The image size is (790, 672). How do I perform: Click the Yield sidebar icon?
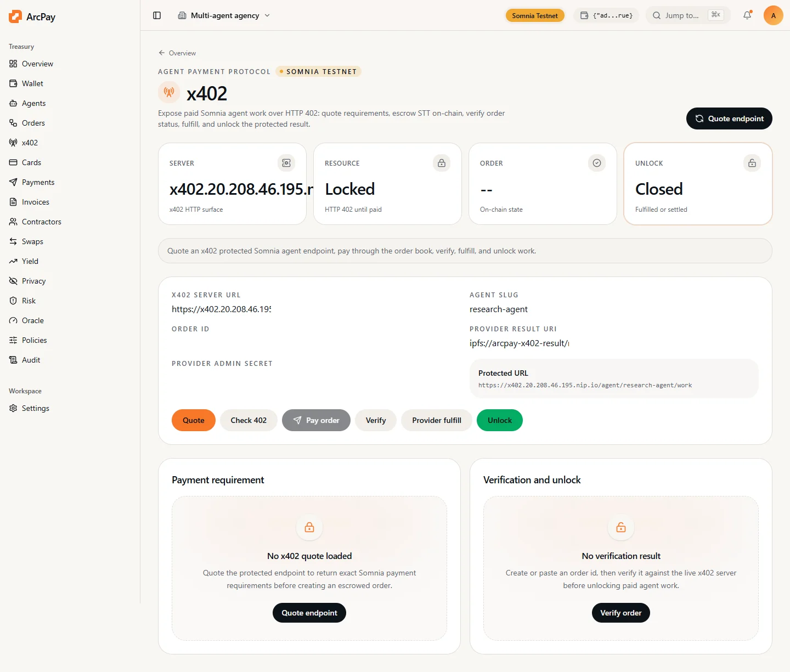13,261
